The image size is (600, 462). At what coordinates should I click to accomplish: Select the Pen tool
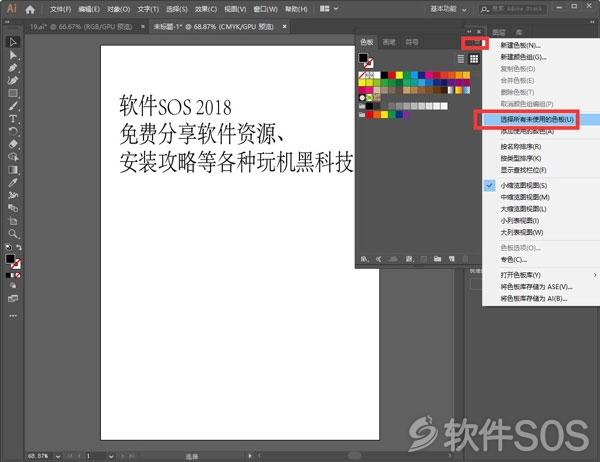click(x=13, y=68)
